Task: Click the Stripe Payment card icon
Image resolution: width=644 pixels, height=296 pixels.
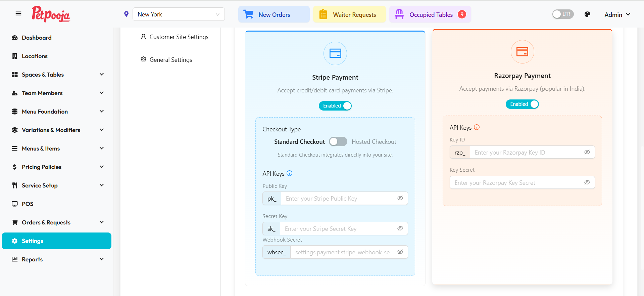Action: click(335, 53)
